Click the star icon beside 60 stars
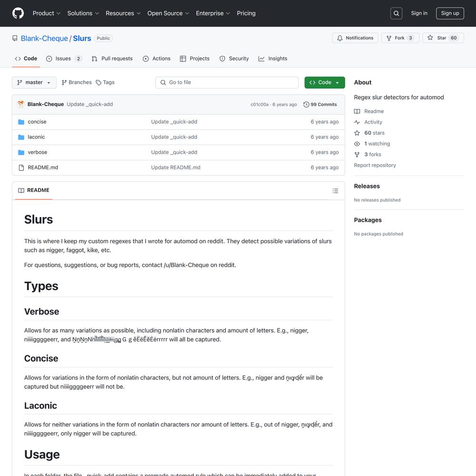Viewport: 476px width, 476px height. 357,133
